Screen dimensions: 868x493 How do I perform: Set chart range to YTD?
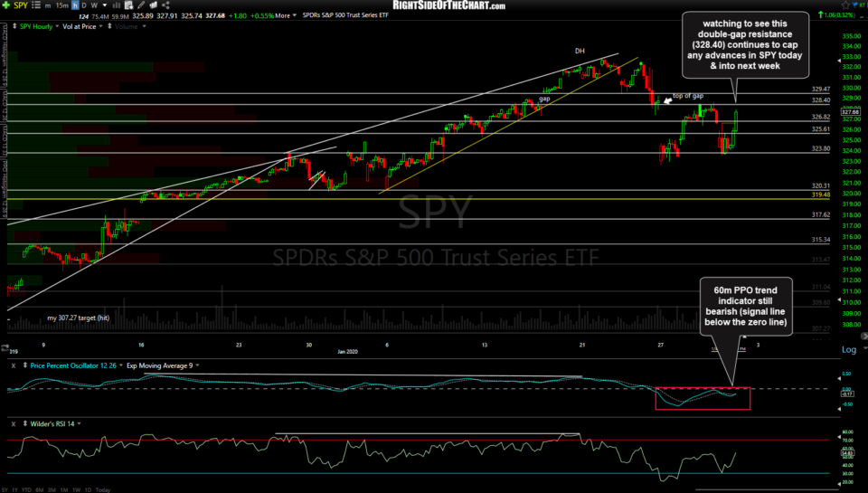(26, 489)
